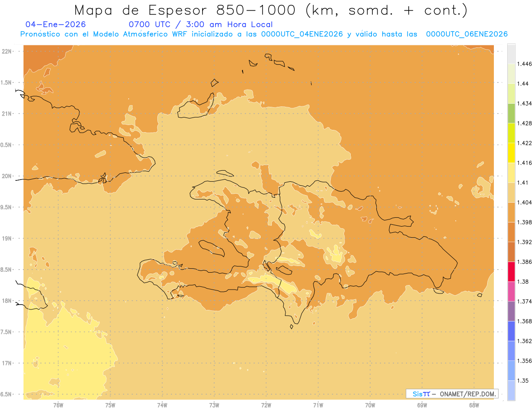Click the legend value 1.44
Image resolution: width=532 pixels, height=411 pixels.
[523, 83]
